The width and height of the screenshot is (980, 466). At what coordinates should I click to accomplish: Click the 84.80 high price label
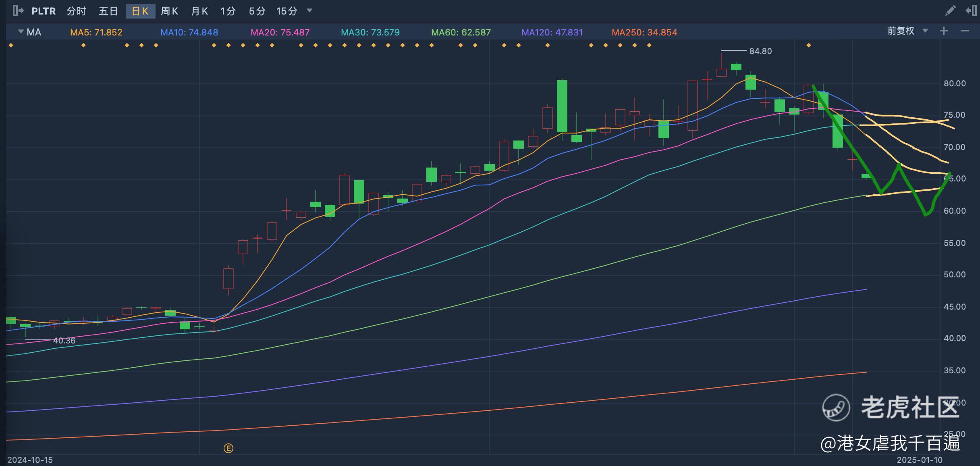tap(760, 51)
